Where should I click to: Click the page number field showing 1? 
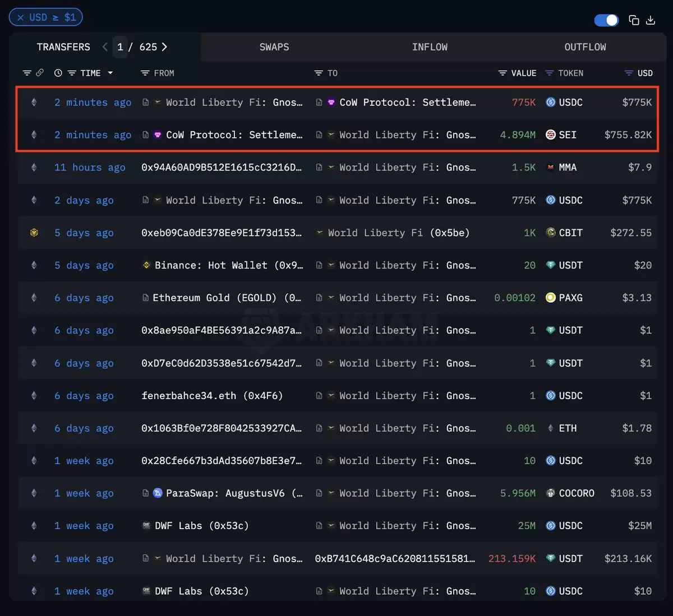point(120,47)
